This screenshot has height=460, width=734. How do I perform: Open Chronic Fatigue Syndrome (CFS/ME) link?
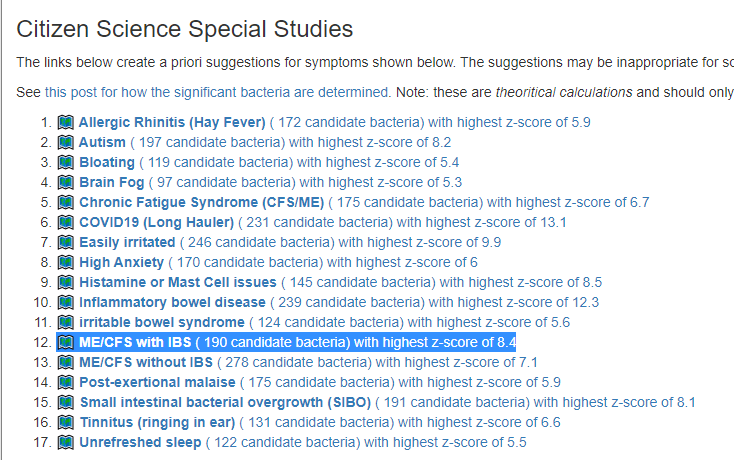click(x=195, y=202)
